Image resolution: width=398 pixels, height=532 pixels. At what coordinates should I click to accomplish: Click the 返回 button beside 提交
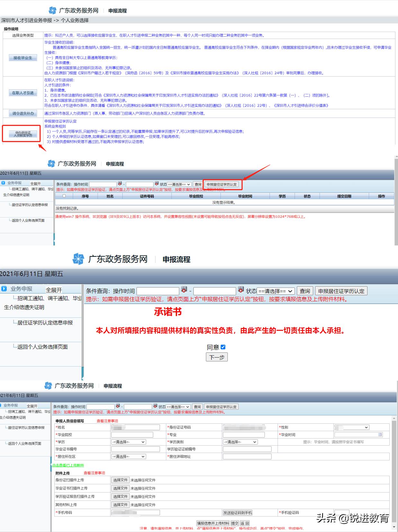click(x=245, y=523)
